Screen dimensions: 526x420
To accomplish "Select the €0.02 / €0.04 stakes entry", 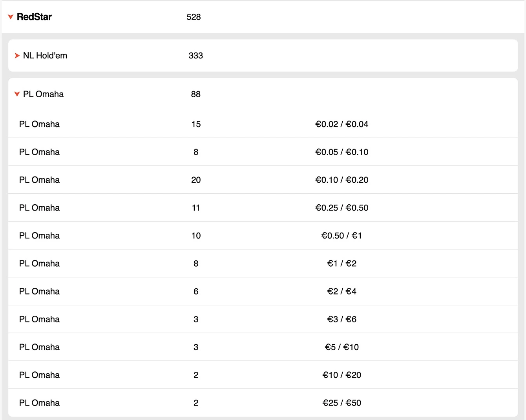I will [342, 124].
